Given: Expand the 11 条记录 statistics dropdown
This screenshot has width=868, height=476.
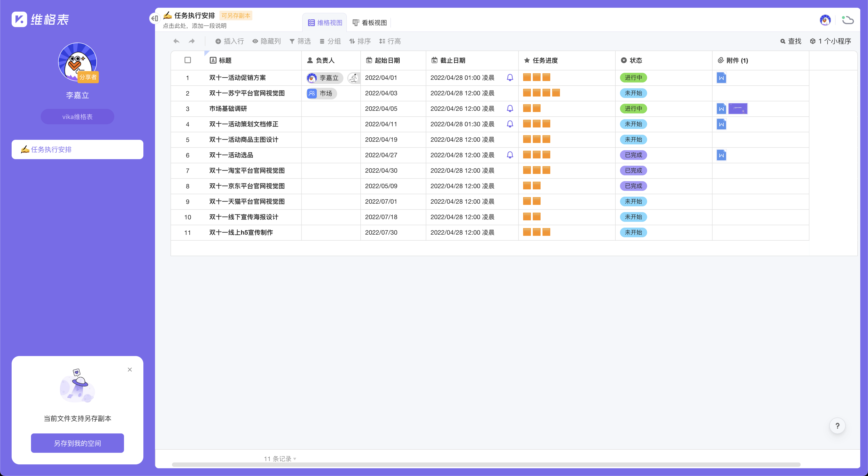Looking at the screenshot, I should click(x=280, y=459).
